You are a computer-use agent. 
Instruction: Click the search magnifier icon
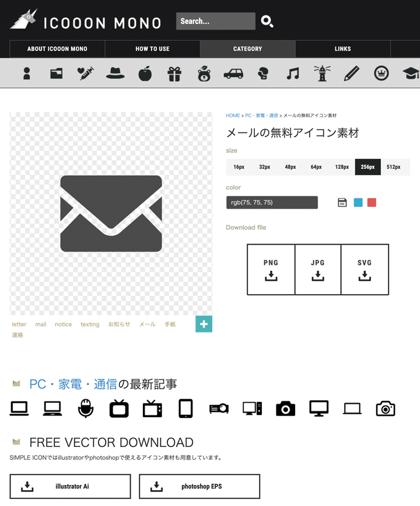click(x=267, y=22)
